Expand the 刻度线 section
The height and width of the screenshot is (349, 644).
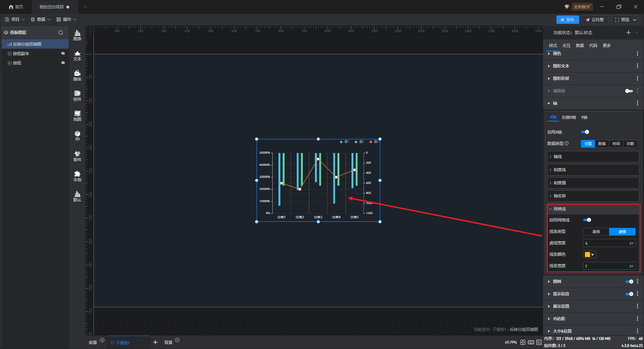593,170
